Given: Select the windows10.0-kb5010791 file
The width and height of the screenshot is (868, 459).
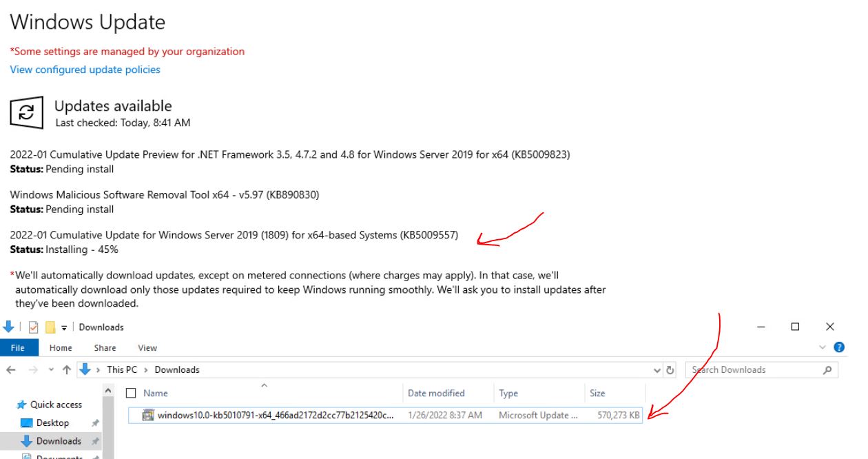Looking at the screenshot, I should [384, 415].
